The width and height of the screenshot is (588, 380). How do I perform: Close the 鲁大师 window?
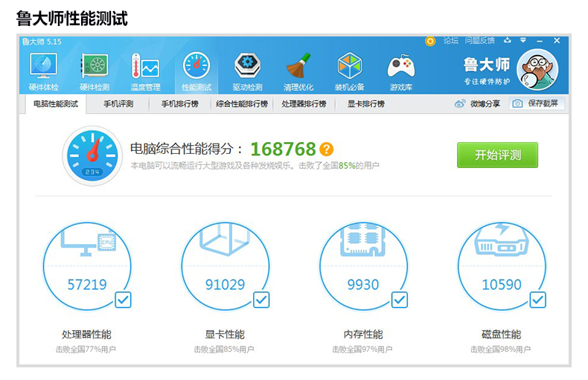tap(557, 40)
